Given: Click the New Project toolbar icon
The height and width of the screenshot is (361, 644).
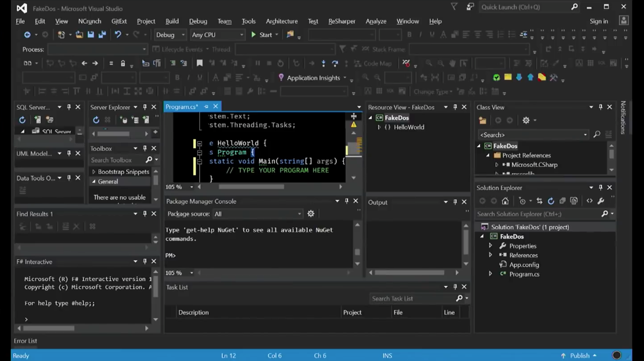Looking at the screenshot, I should pos(61,34).
